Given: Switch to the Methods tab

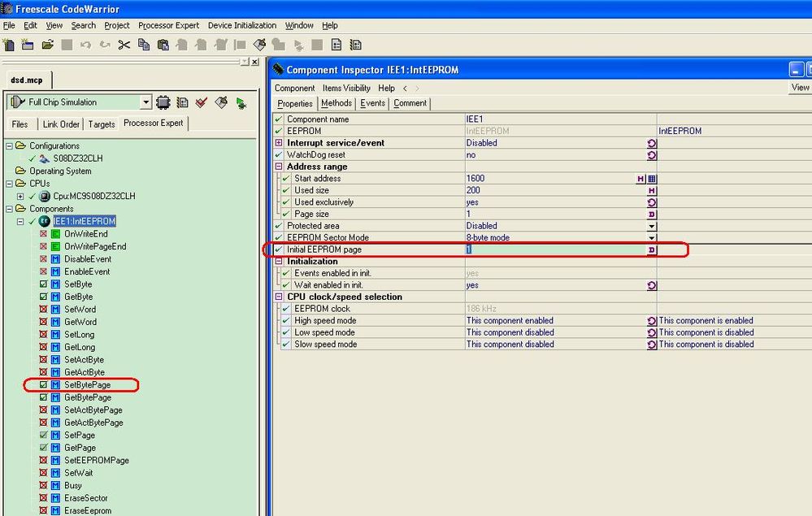Looking at the screenshot, I should pos(336,103).
